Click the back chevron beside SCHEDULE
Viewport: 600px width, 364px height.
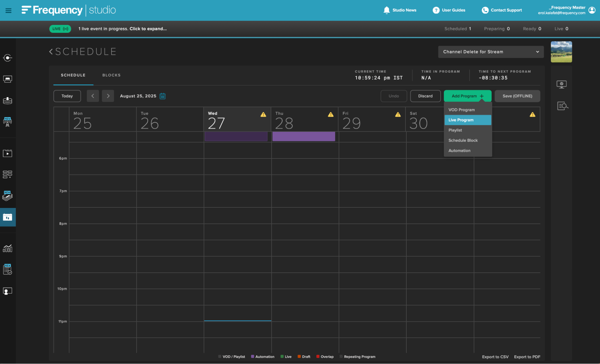(x=51, y=52)
